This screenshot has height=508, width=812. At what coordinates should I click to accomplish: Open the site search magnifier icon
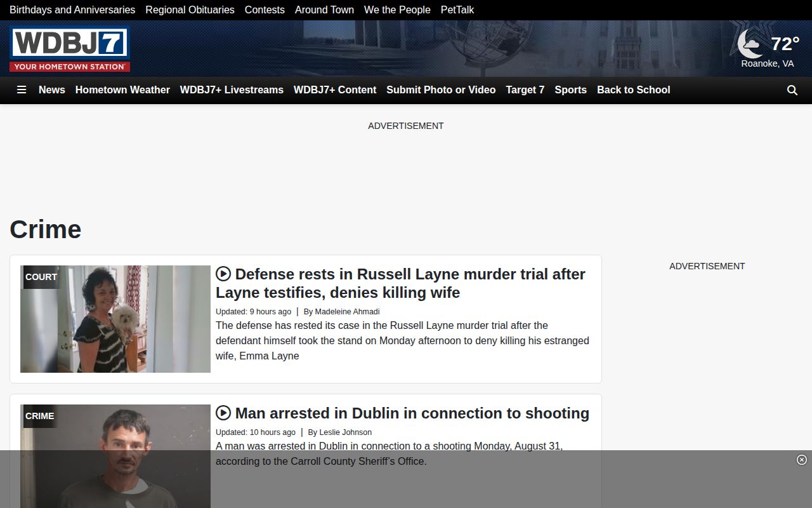point(792,90)
